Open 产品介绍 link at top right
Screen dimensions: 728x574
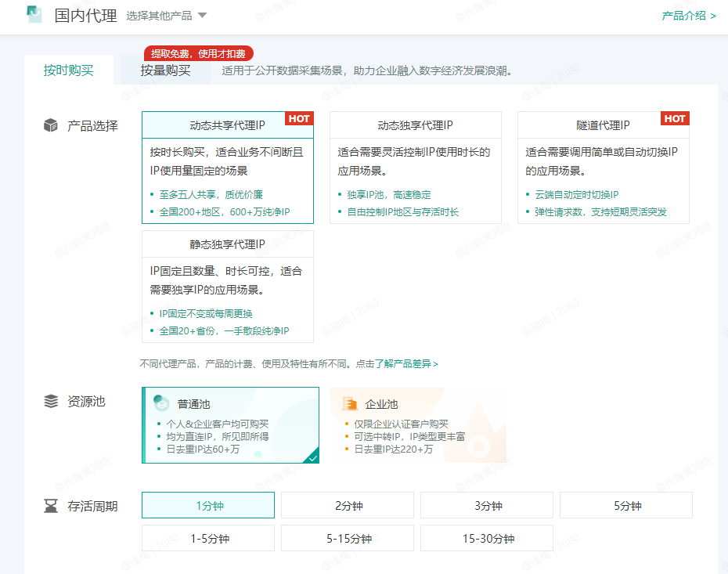[688, 16]
